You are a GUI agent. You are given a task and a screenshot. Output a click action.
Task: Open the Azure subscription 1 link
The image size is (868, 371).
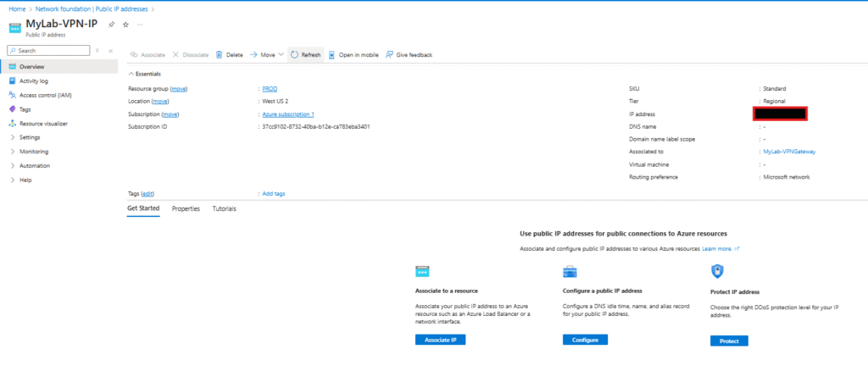288,114
